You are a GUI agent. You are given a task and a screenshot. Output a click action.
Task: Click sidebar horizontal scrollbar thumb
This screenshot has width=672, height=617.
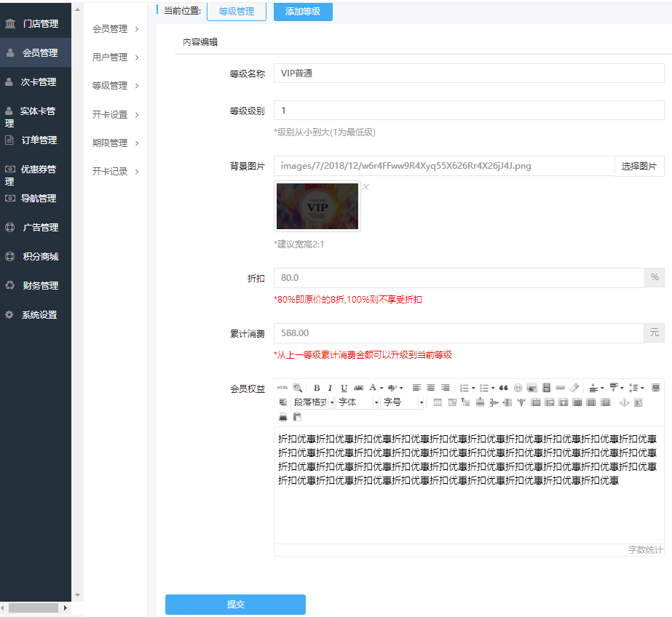pyautogui.click(x=33, y=608)
